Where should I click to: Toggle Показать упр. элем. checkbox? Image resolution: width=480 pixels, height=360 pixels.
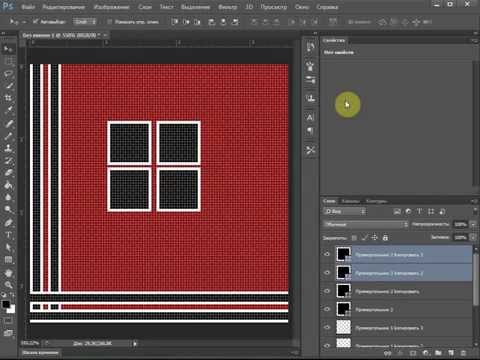coord(109,22)
